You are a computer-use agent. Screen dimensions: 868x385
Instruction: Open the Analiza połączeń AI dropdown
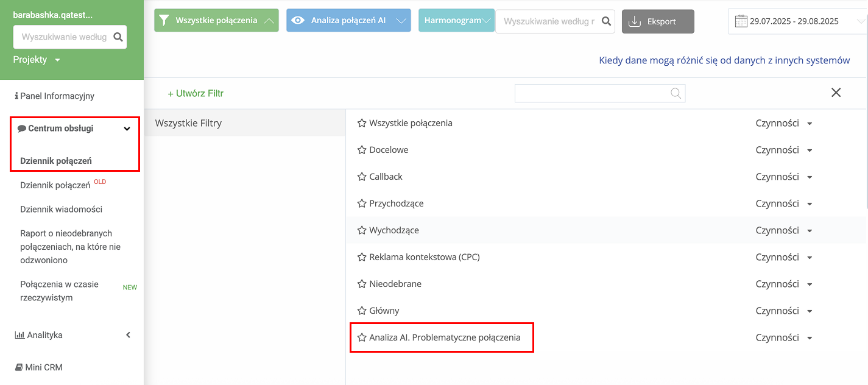coord(348,20)
